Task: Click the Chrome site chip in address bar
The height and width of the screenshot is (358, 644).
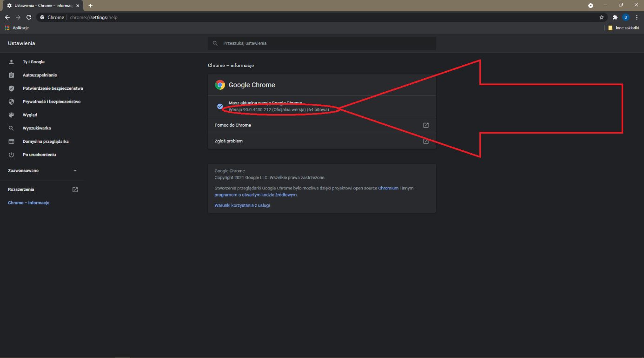Action: tap(52, 17)
